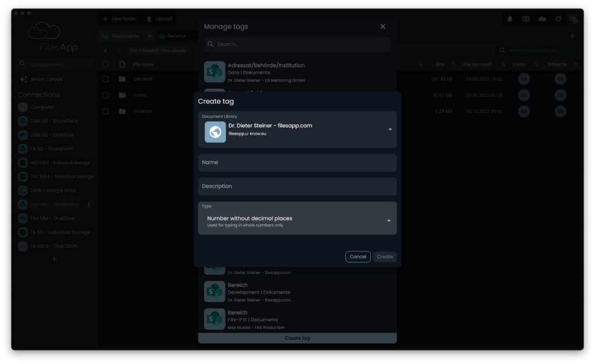Click SharePoint icon of Bereich Development tag

point(214,291)
